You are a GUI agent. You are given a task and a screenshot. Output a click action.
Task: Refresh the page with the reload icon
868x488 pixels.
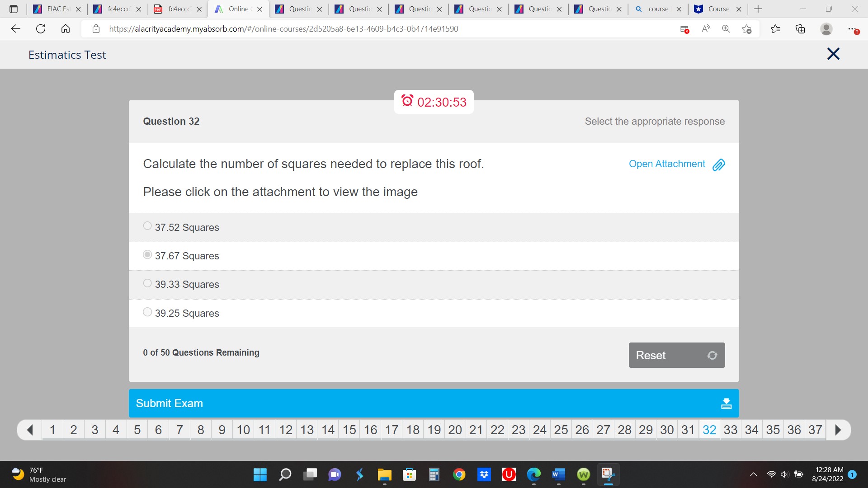click(x=41, y=28)
